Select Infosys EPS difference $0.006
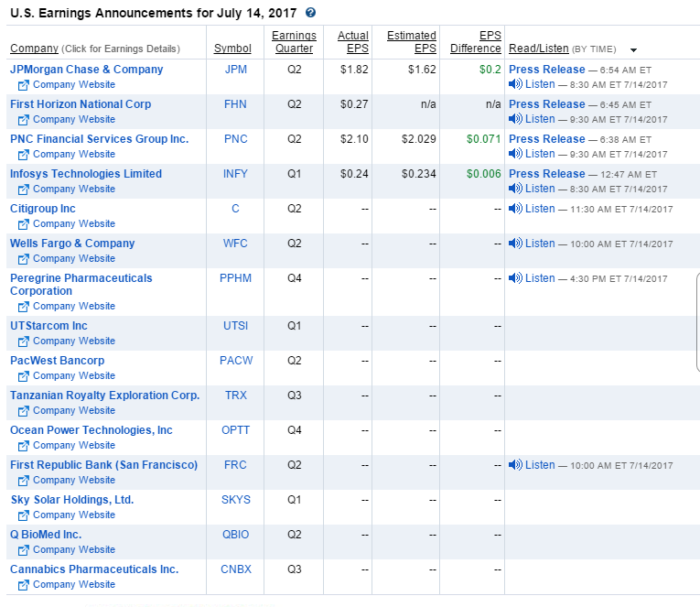Image resolution: width=700 pixels, height=607 pixels. tap(484, 174)
